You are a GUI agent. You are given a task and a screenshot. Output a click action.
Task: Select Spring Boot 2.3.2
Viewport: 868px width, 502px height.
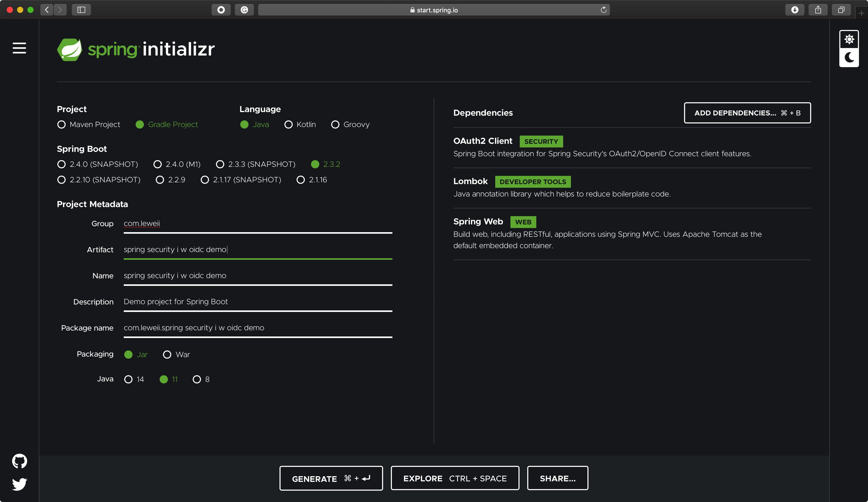326,164
